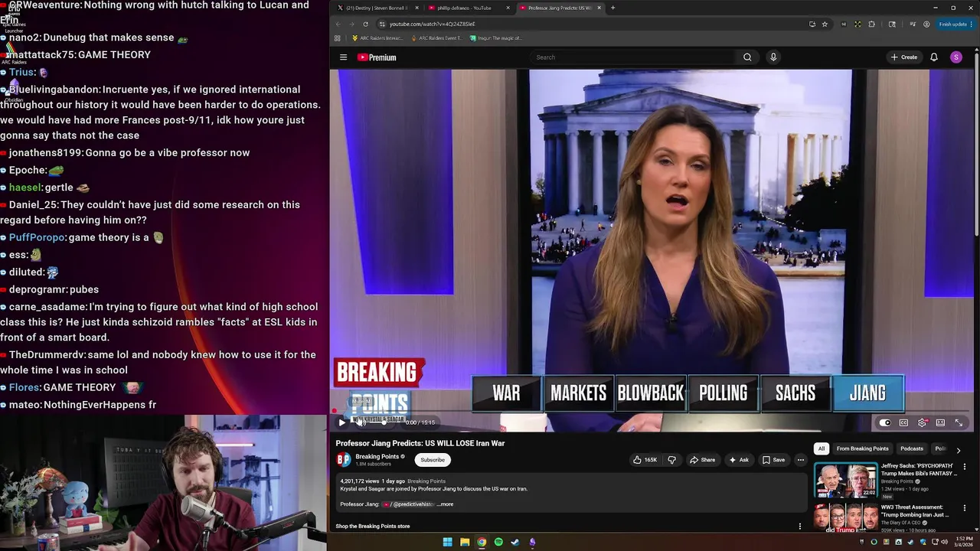Image resolution: width=980 pixels, height=551 pixels.
Task: Like the video with 165K thumbs-up
Action: click(x=645, y=460)
